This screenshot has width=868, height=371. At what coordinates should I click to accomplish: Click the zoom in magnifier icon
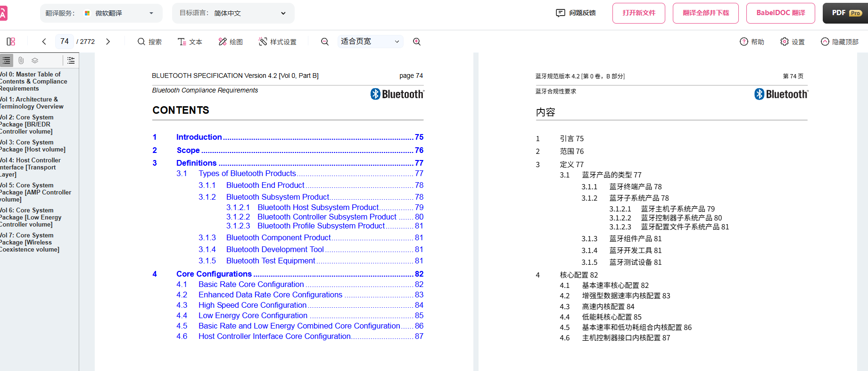click(417, 42)
